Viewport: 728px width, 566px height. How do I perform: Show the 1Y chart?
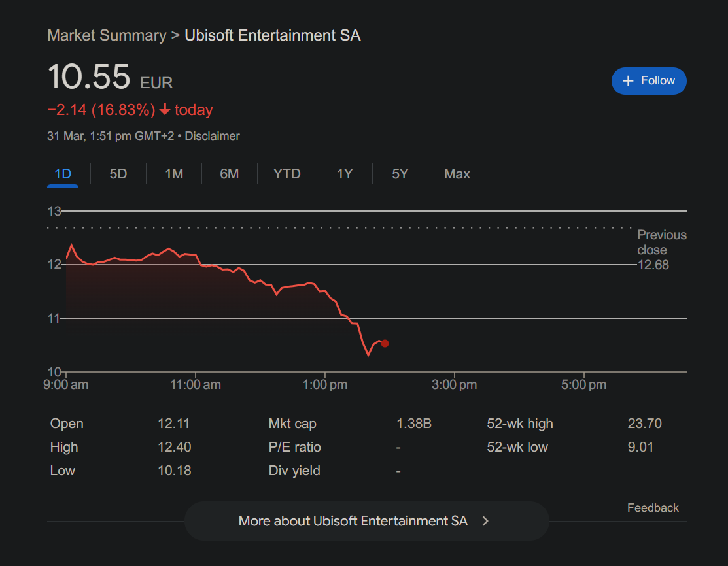coord(345,174)
